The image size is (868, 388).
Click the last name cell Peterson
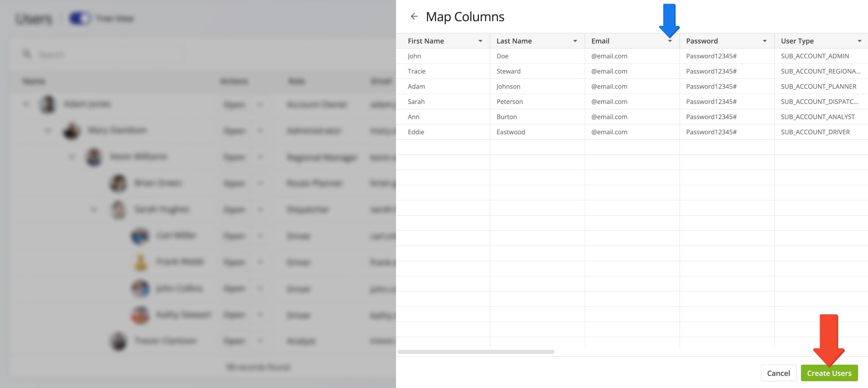pos(537,102)
